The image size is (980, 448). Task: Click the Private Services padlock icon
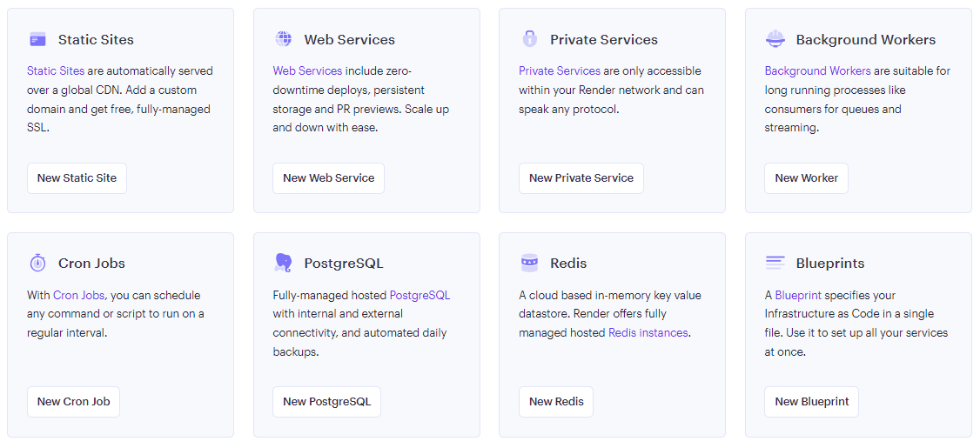point(529,39)
